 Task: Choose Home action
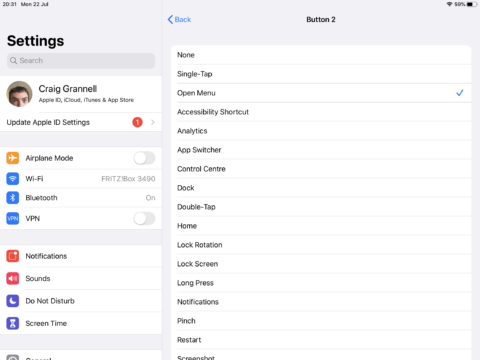pos(321,226)
